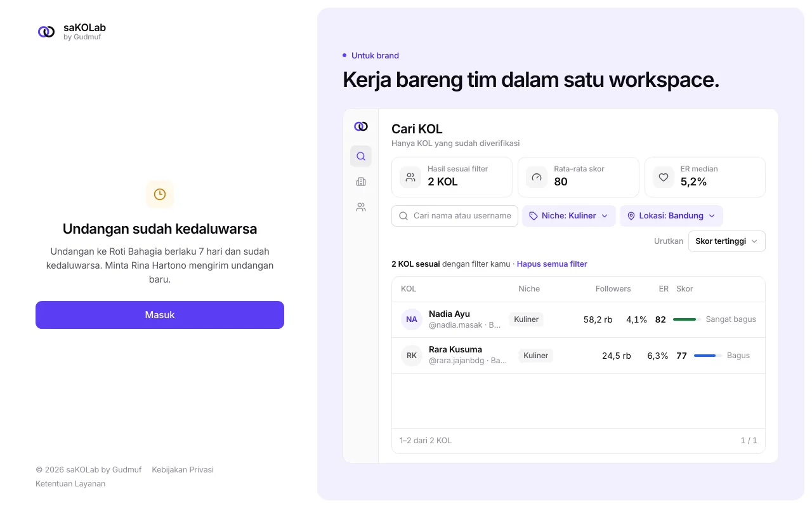Click the green score bar for Nadia Ayu

point(687,319)
